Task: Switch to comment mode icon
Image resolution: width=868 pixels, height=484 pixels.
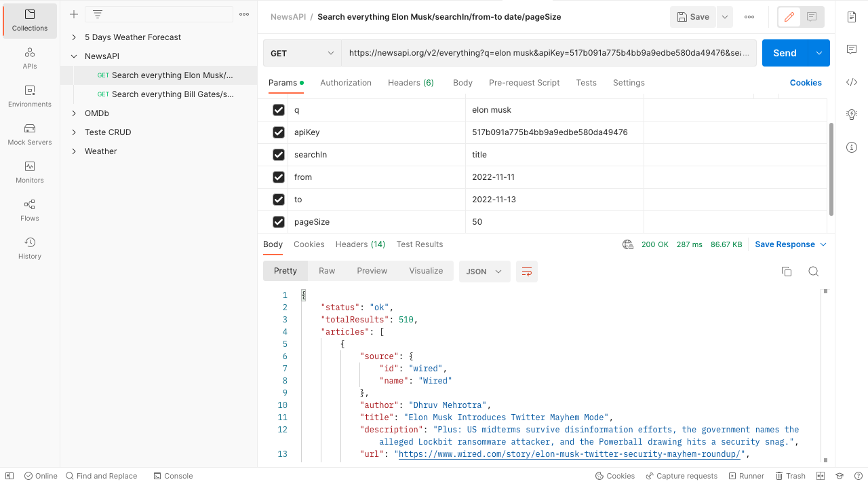Action: pos(812,17)
